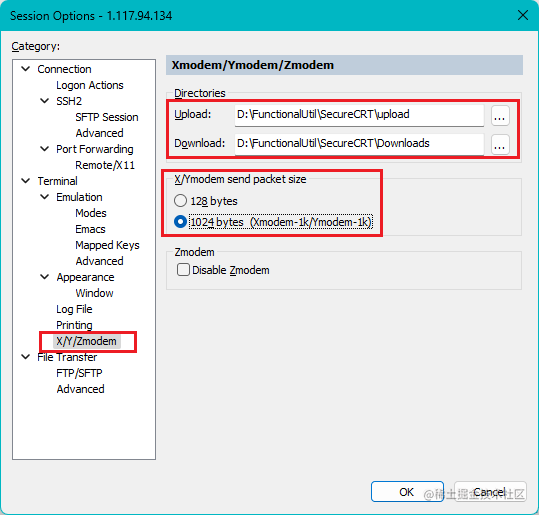
Task: Open Port Forwarding settings
Action: click(x=95, y=149)
